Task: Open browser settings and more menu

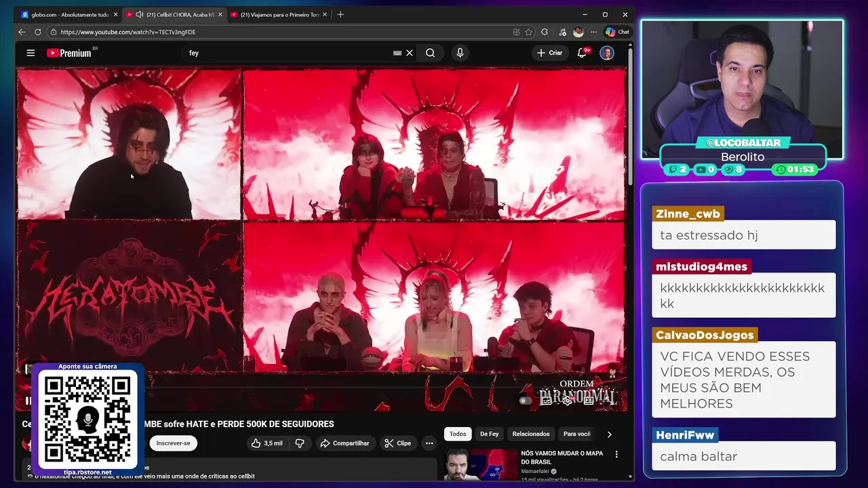Action: point(594,32)
